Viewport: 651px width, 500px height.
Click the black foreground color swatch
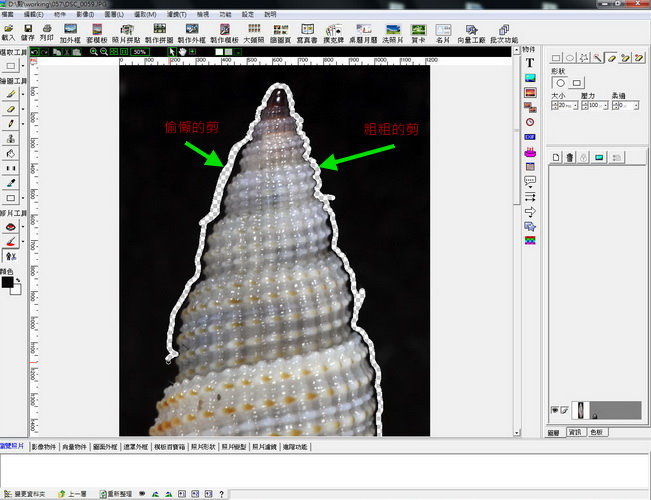pos(8,283)
